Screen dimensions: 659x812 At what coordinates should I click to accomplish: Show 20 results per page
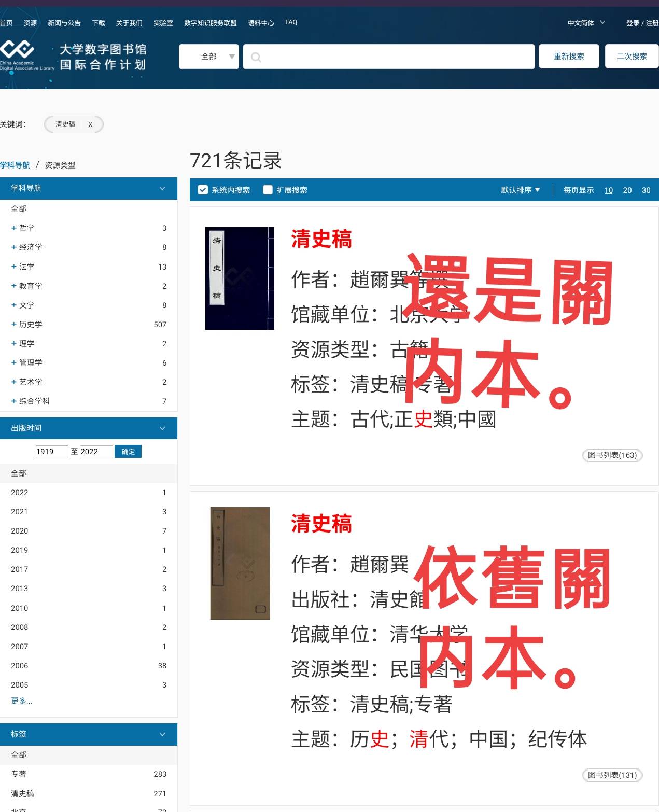pyautogui.click(x=627, y=190)
